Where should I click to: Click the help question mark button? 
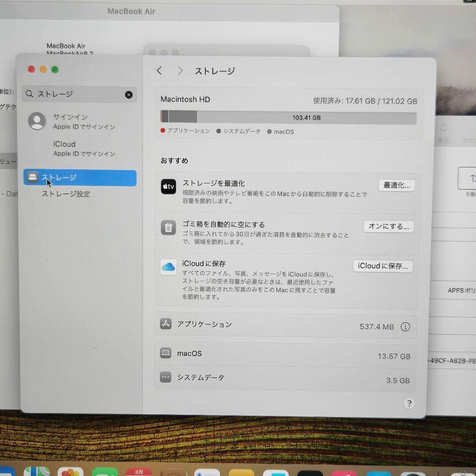409,403
